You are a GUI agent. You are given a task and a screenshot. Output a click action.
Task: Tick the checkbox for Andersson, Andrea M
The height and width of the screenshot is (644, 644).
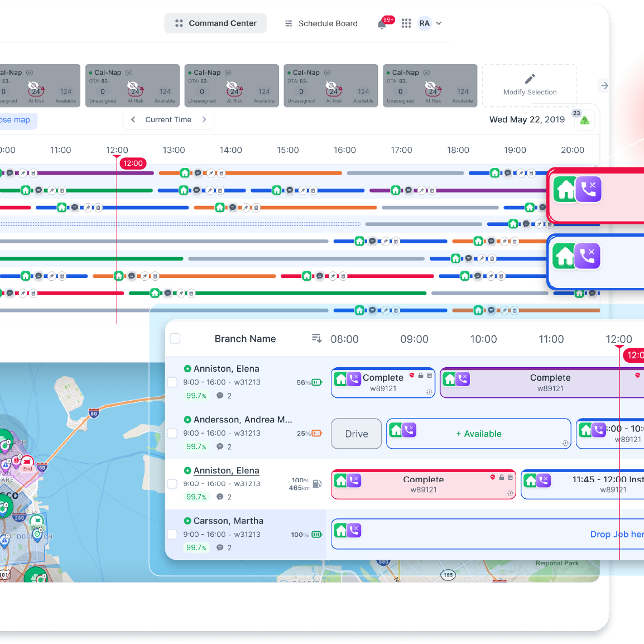coord(172,433)
